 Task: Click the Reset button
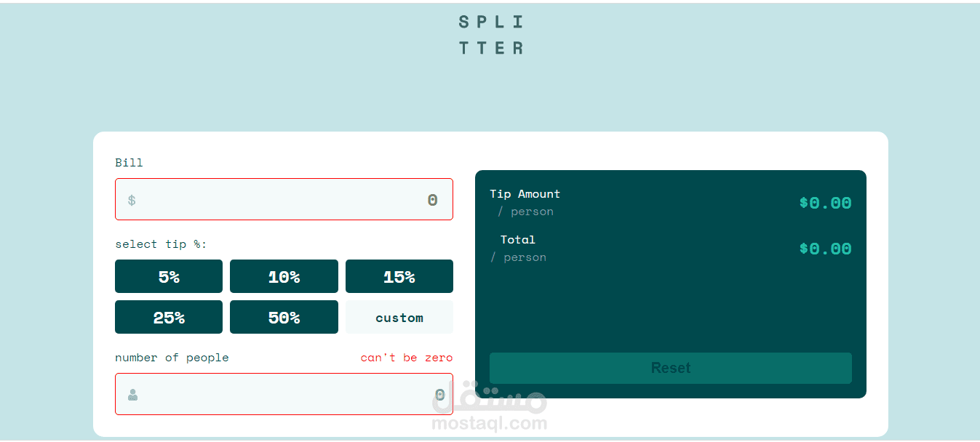point(671,368)
